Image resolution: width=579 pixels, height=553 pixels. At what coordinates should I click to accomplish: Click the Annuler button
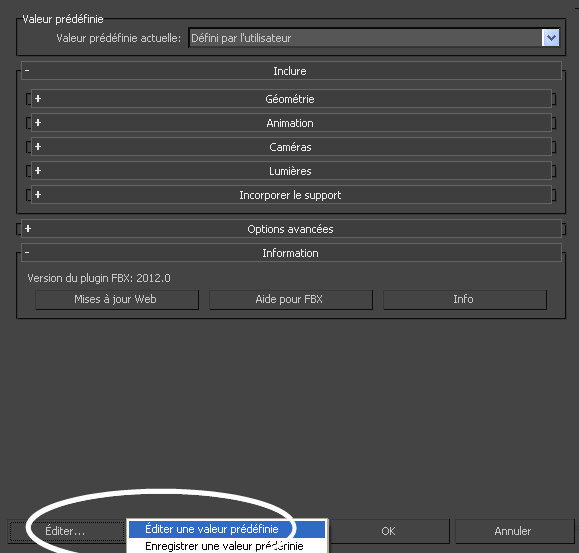(514, 531)
